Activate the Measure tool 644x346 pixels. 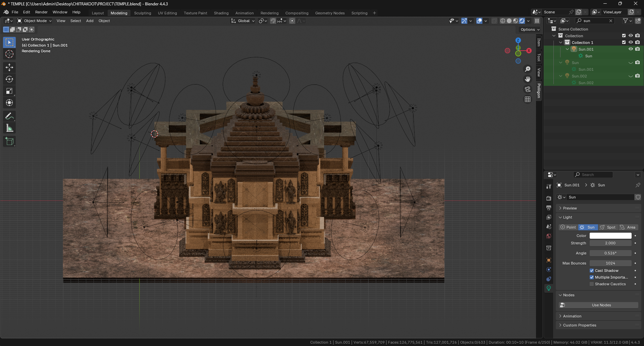point(9,128)
